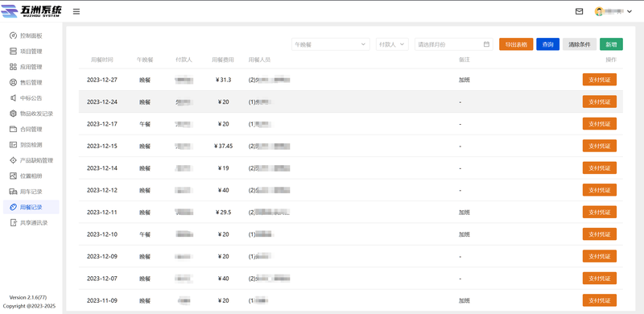Select the ¥ 19 cost cell

tap(223, 168)
